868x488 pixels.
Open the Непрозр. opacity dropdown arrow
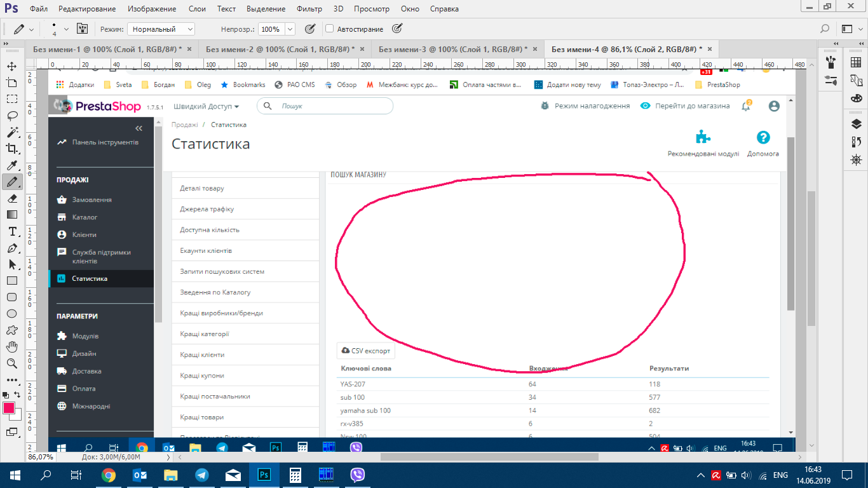pos(290,29)
